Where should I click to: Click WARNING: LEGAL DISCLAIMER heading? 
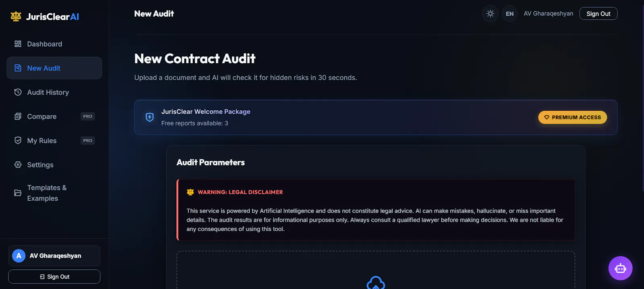click(240, 192)
